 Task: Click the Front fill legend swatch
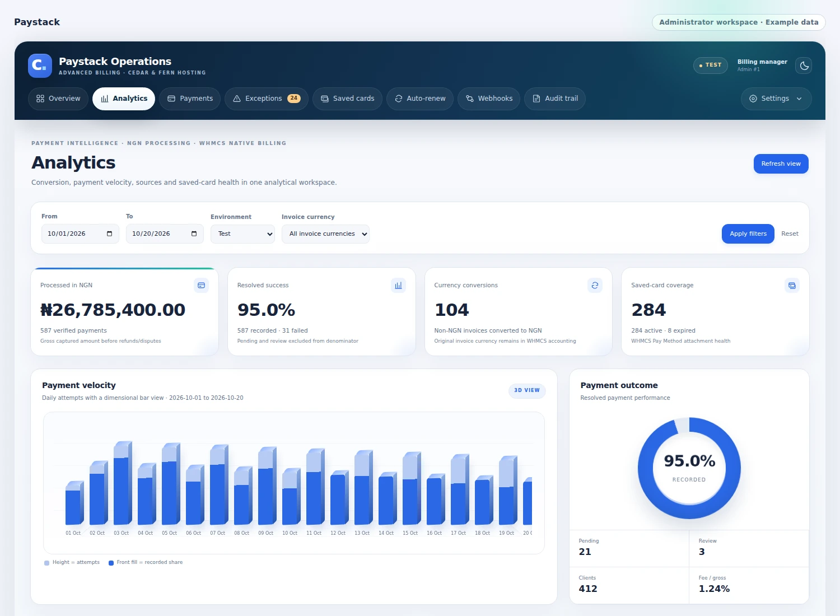pos(111,563)
